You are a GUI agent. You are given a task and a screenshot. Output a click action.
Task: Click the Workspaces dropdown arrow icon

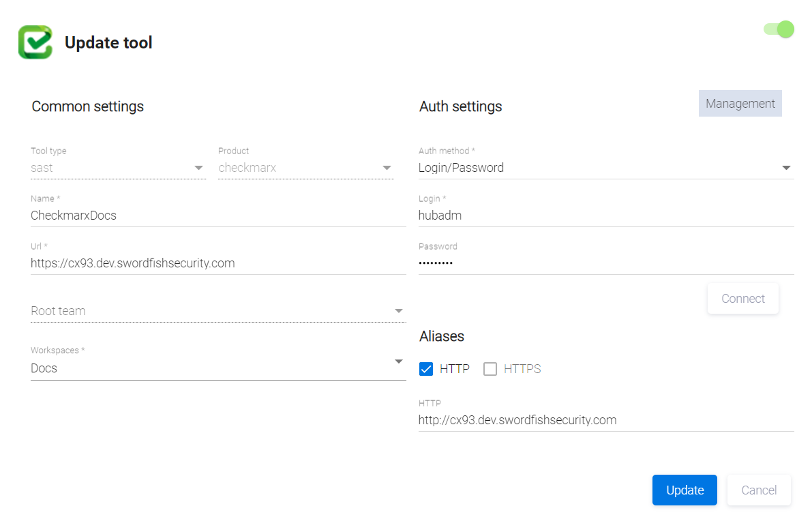tap(399, 361)
